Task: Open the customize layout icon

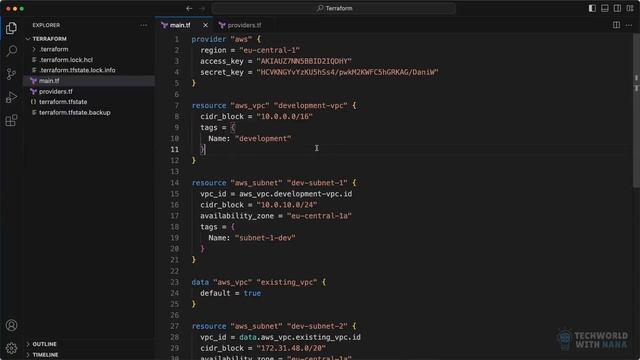Action: [x=630, y=8]
